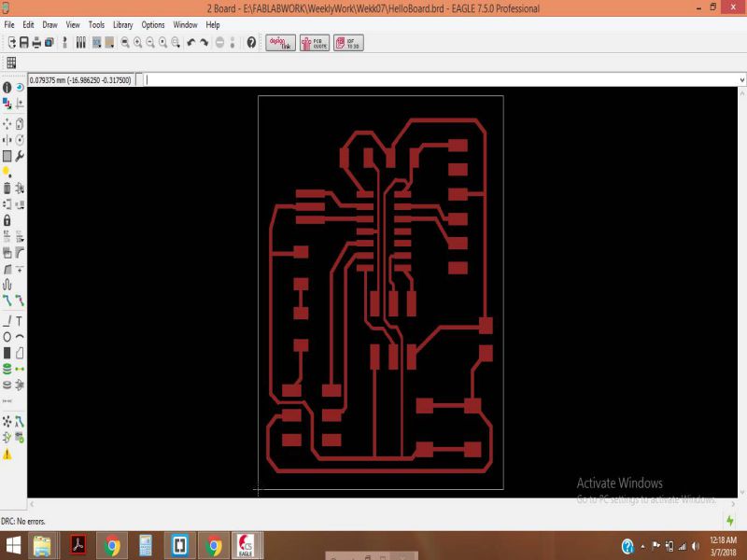The height and width of the screenshot is (560, 747).
Task: Select the Rotate tool
Action: point(20,140)
